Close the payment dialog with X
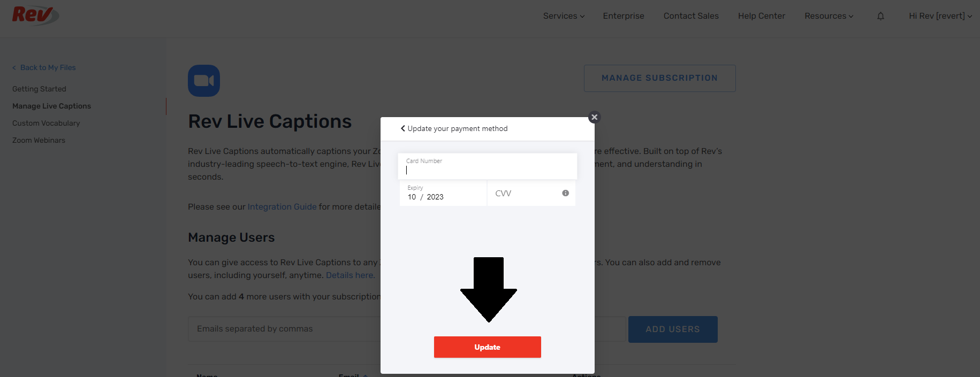This screenshot has height=377, width=980. pyautogui.click(x=594, y=117)
